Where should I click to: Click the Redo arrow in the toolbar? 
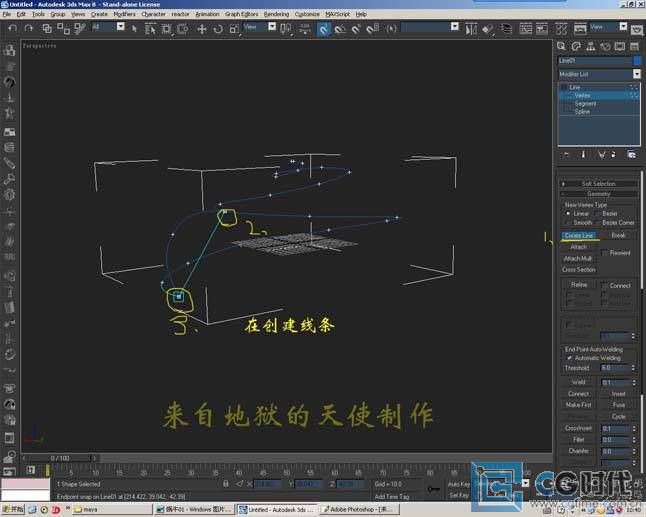tap(28, 28)
